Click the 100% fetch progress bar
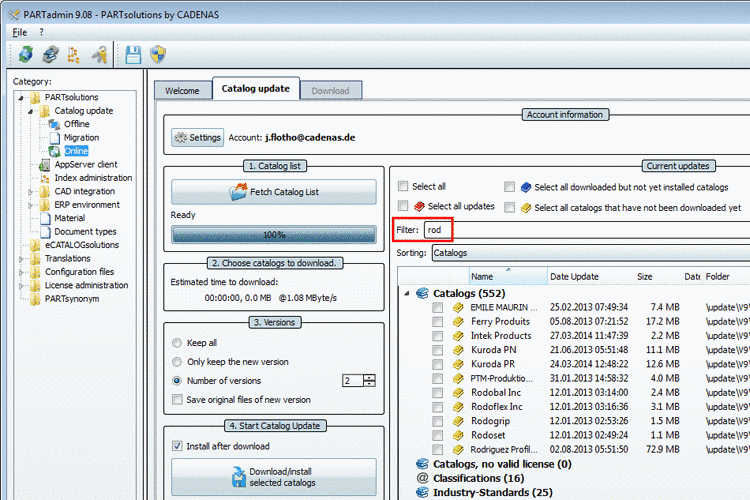Screen dimensions: 750x500 point(274,234)
